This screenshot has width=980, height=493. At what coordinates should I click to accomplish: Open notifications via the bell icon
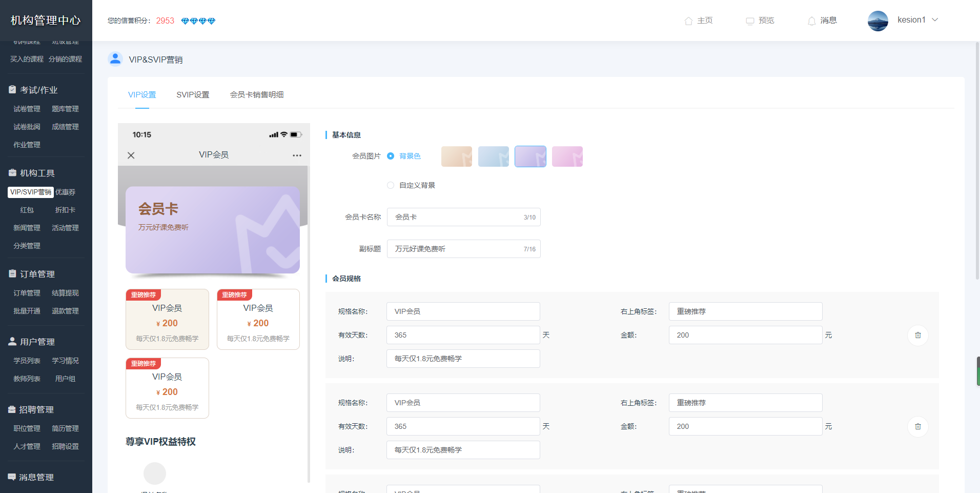pos(811,21)
